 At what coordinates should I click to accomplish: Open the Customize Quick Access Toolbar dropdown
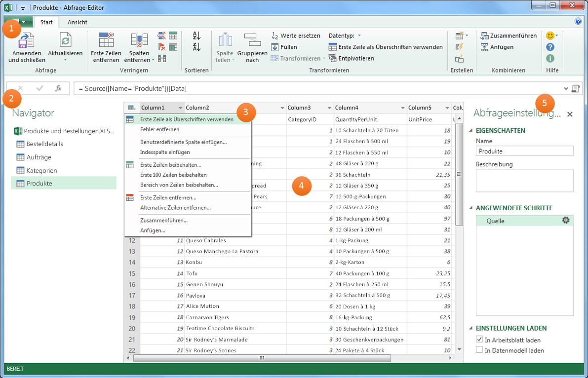[x=23, y=8]
